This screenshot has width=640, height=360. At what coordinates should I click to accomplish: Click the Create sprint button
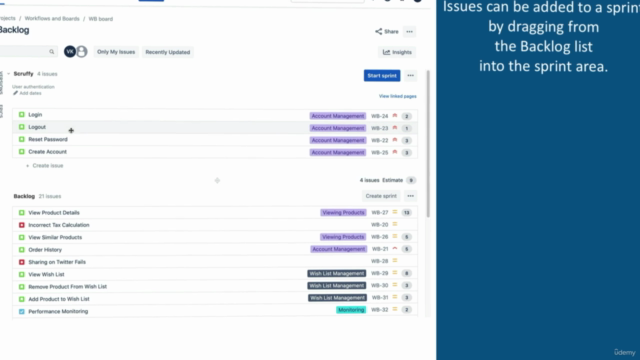point(381,196)
